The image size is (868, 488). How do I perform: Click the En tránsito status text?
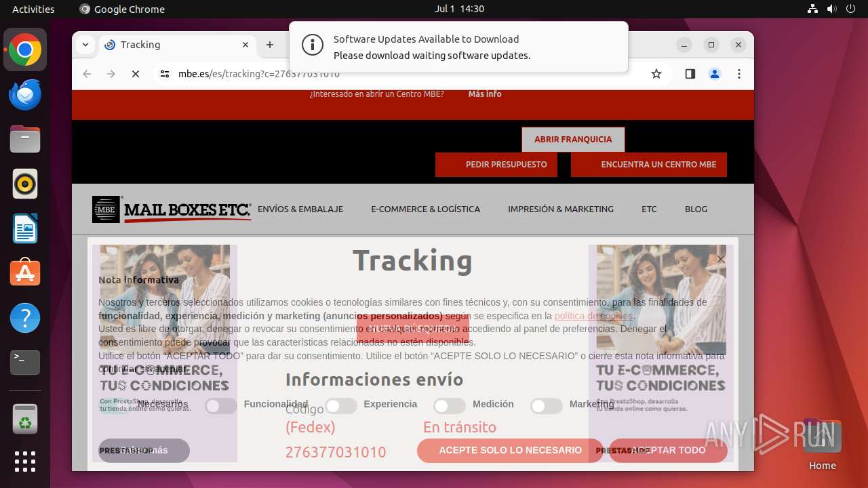460,427
